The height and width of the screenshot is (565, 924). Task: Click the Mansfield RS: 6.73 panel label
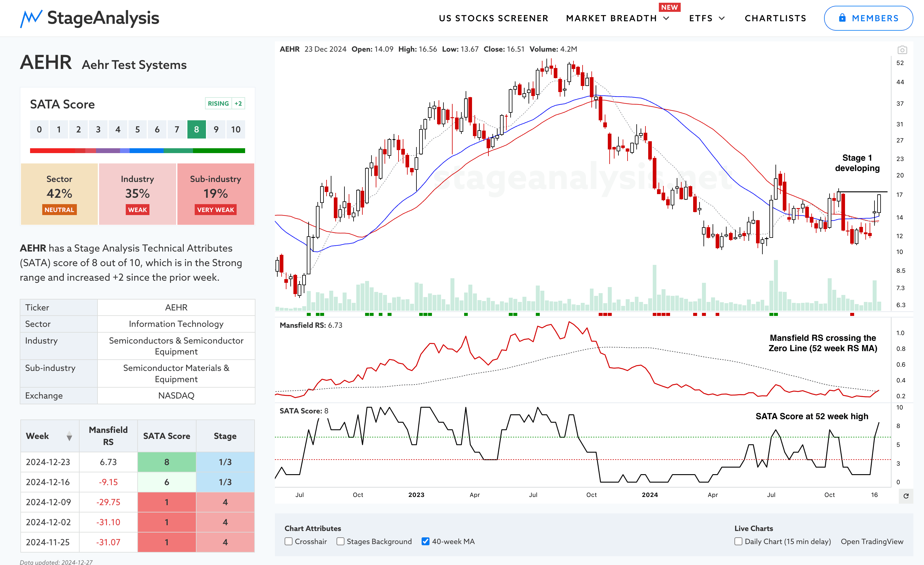click(311, 325)
